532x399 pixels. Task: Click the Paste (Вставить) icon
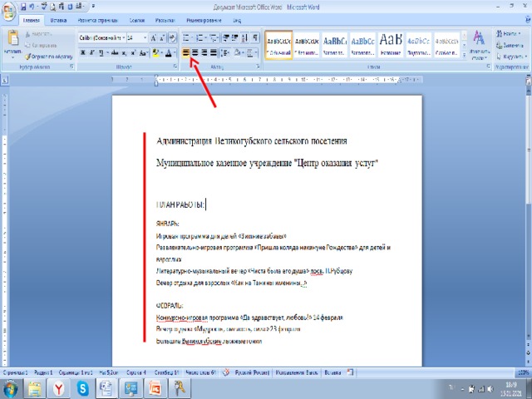tap(12, 40)
